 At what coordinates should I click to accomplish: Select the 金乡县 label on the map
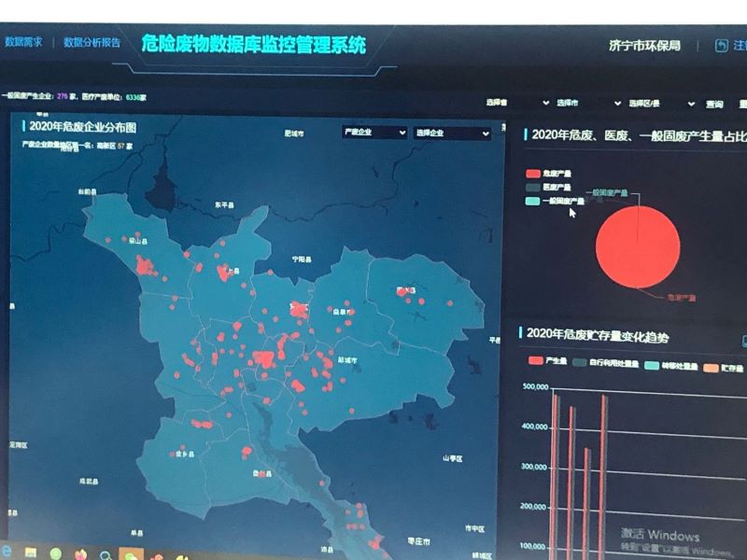(185, 454)
